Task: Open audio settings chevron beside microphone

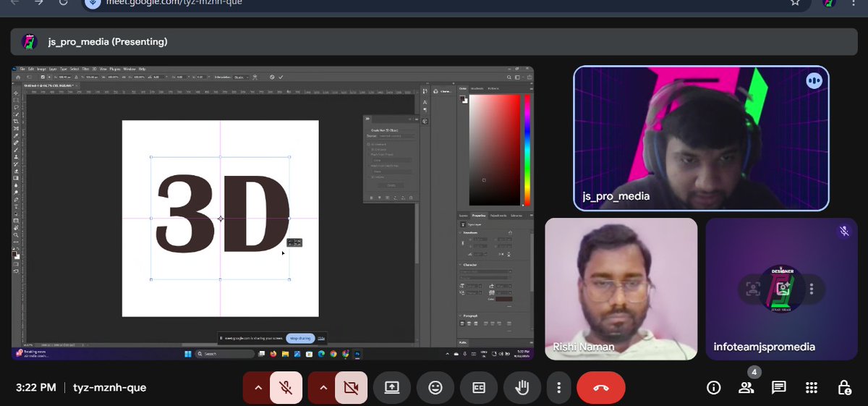Action: click(257, 388)
